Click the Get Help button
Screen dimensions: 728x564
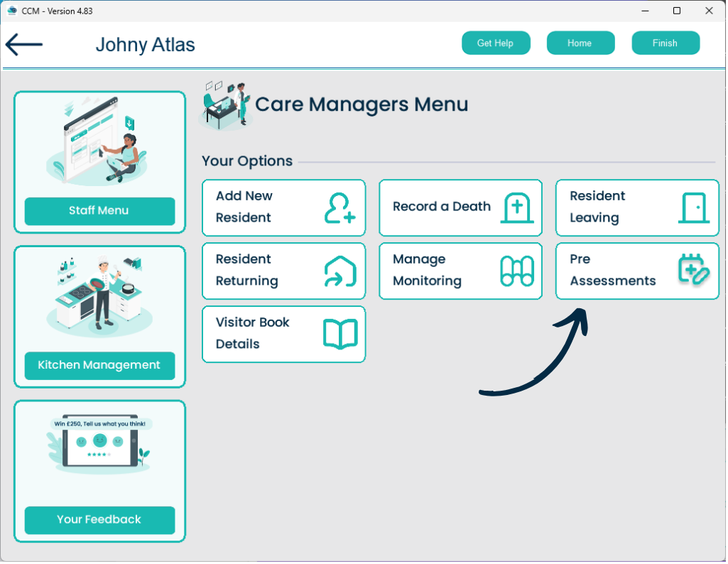[496, 43]
